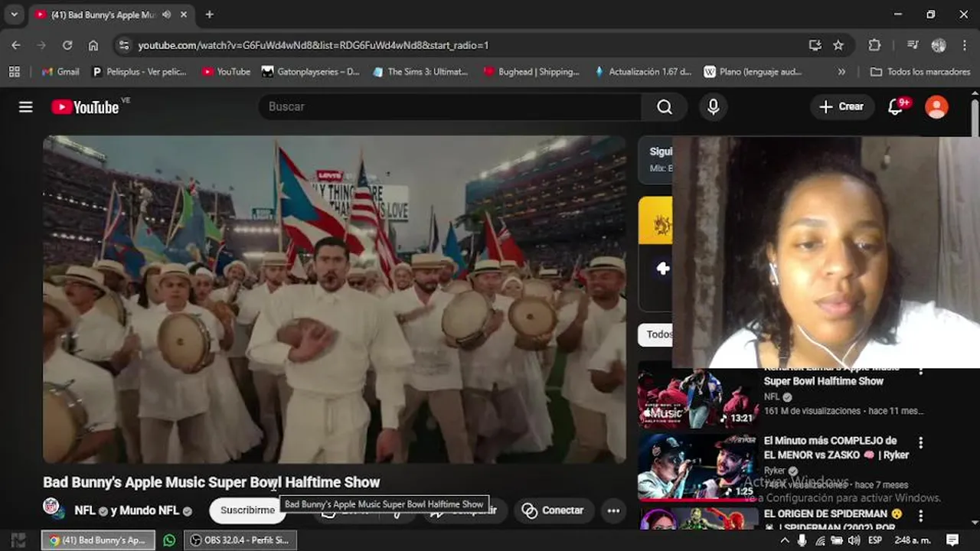
Task: Switch to Chrome taskbar button
Action: click(x=98, y=540)
